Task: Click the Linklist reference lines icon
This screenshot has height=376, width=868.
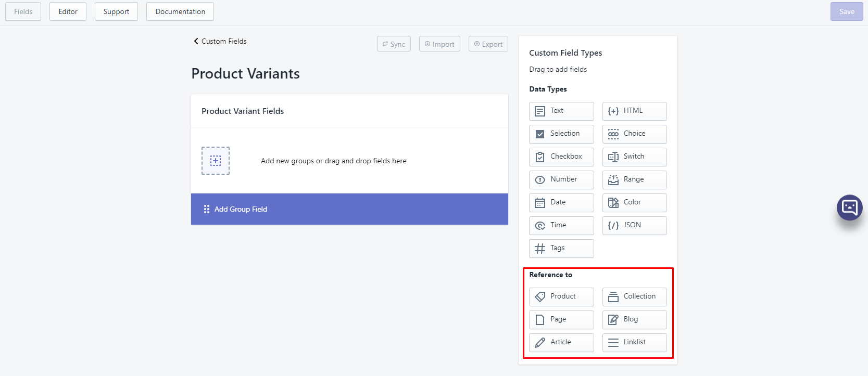Action: (613, 343)
